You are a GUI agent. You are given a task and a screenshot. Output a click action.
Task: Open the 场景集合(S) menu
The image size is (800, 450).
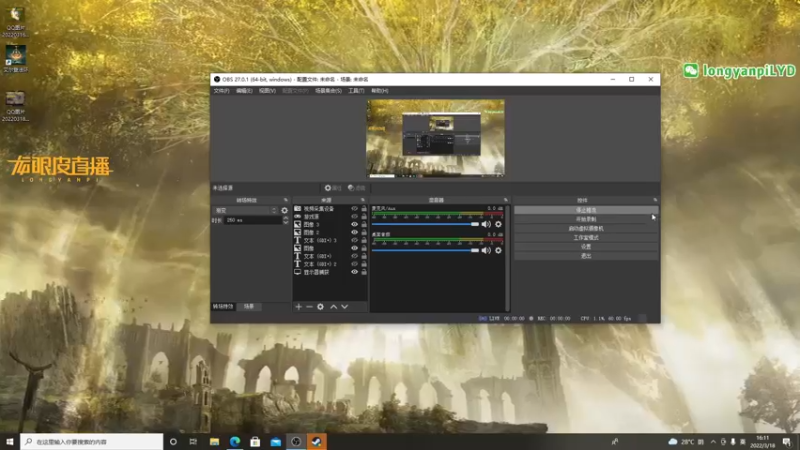(x=328, y=91)
